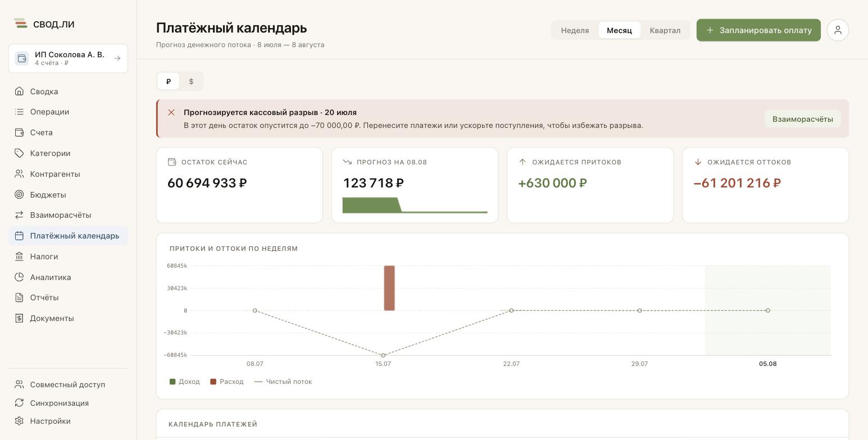868x440 pixels.
Task: Open the Аналитика pie chart icon
Action: (x=19, y=277)
